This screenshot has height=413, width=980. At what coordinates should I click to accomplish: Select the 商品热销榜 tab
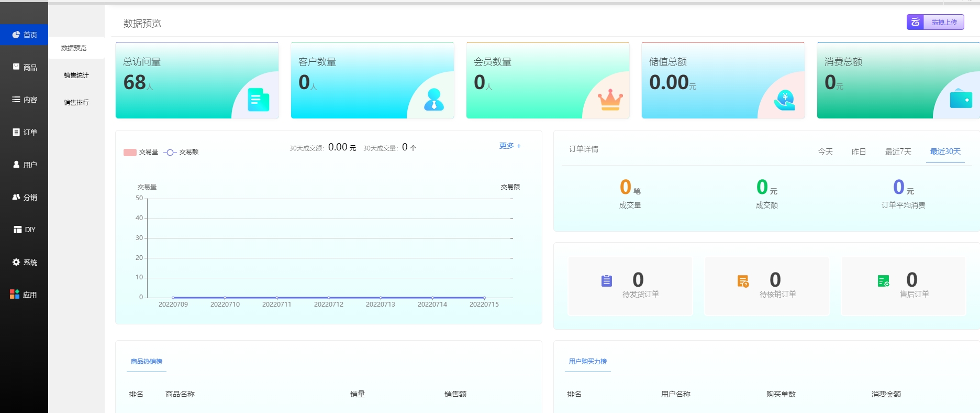147,362
